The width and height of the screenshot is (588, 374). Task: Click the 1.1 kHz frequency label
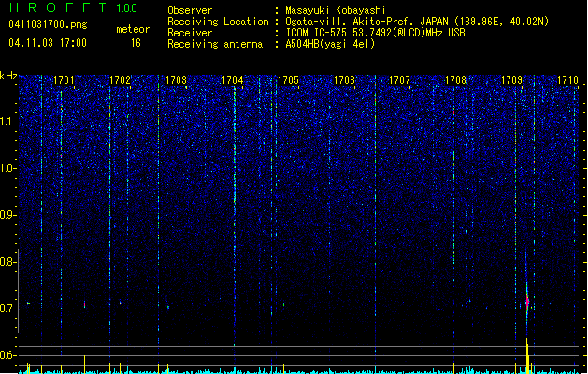tap(8, 122)
